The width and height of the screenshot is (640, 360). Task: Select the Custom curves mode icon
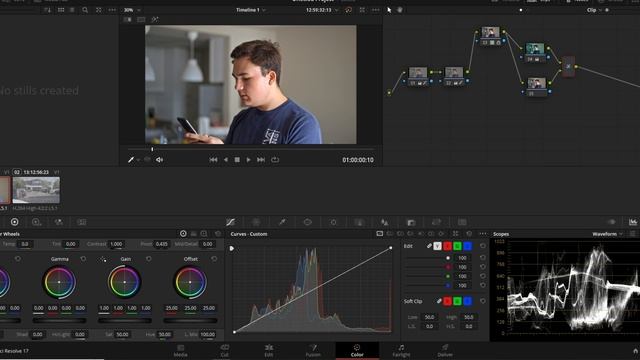click(380, 234)
